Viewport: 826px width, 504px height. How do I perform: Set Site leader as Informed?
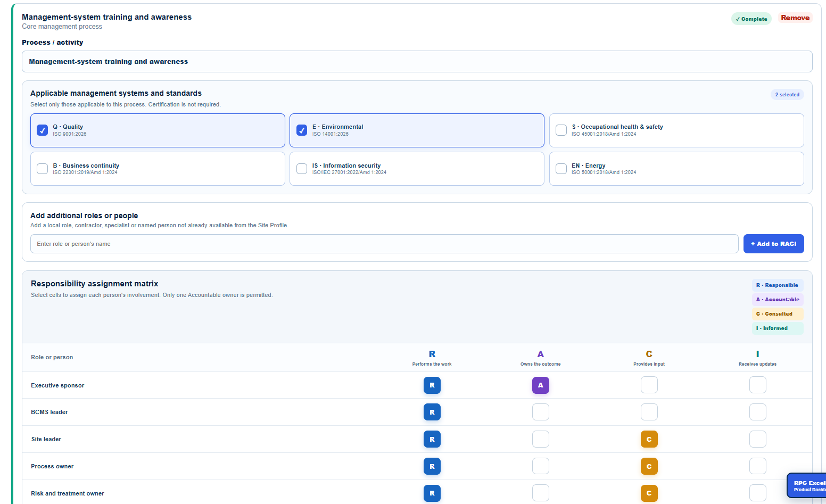click(x=758, y=439)
